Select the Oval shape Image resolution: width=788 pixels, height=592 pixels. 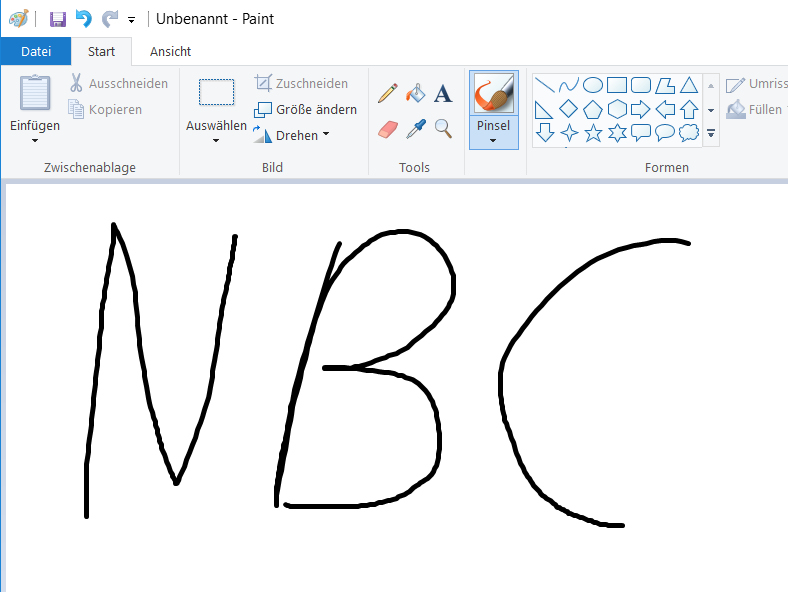(x=593, y=85)
